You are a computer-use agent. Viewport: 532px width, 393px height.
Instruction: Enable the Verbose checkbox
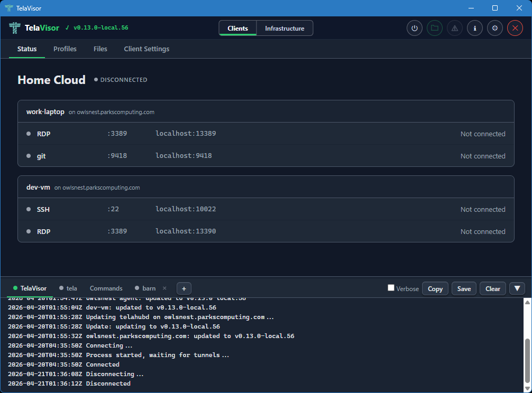pyautogui.click(x=391, y=288)
